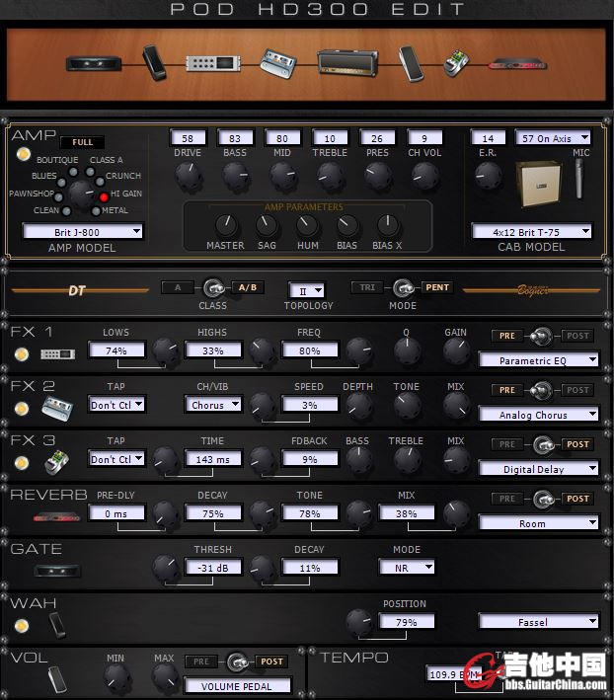Image resolution: width=614 pixels, height=700 pixels.
Task: Select red reverb unit in signal chain
Action: [517, 65]
